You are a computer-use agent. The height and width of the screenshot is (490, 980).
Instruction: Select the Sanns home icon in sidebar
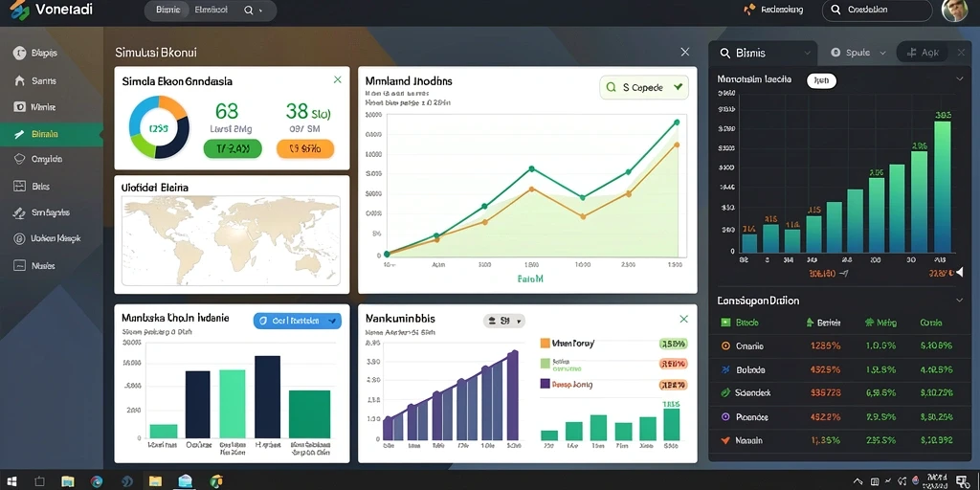pyautogui.click(x=19, y=80)
